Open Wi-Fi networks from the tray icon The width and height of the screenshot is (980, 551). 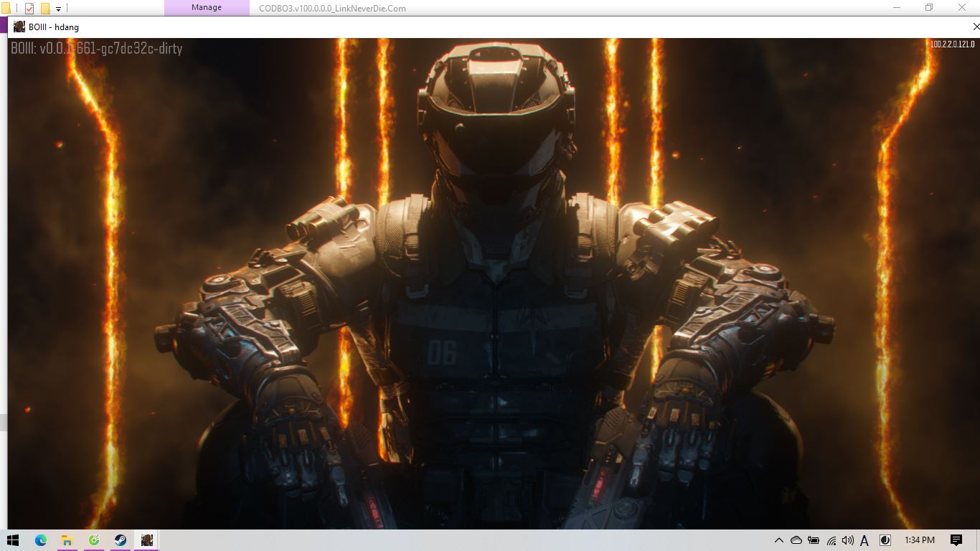(832, 540)
